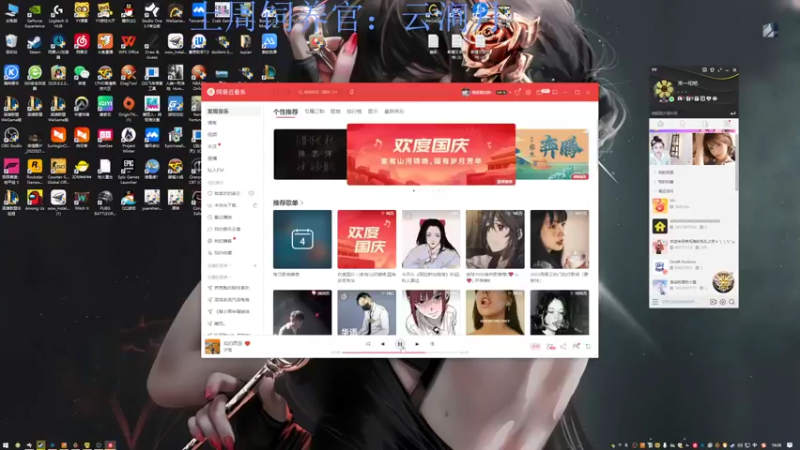Image resolution: width=800 pixels, height=450 pixels.
Task: Open the skin theme shirt icon
Action: pyautogui.click(x=517, y=92)
